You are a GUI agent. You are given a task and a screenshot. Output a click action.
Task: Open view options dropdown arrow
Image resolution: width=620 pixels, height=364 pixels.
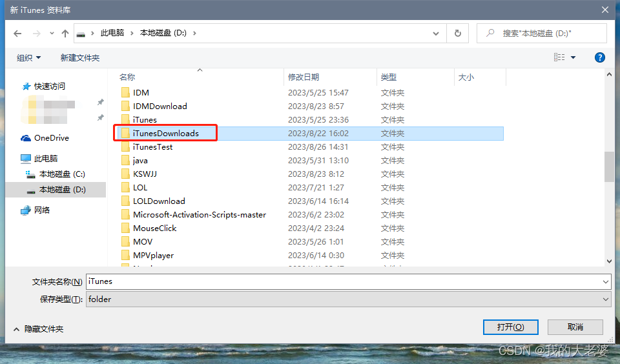coord(573,57)
